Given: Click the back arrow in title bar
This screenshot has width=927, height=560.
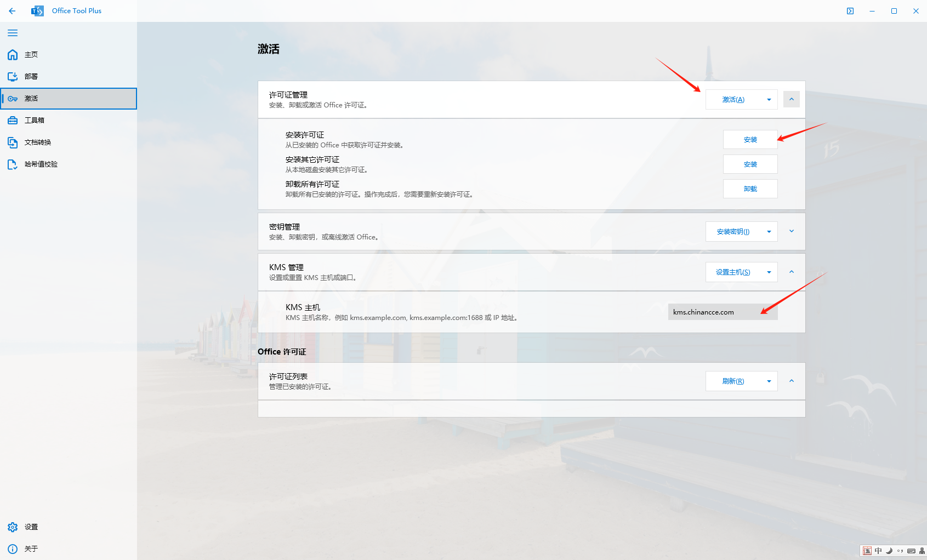Looking at the screenshot, I should point(12,11).
